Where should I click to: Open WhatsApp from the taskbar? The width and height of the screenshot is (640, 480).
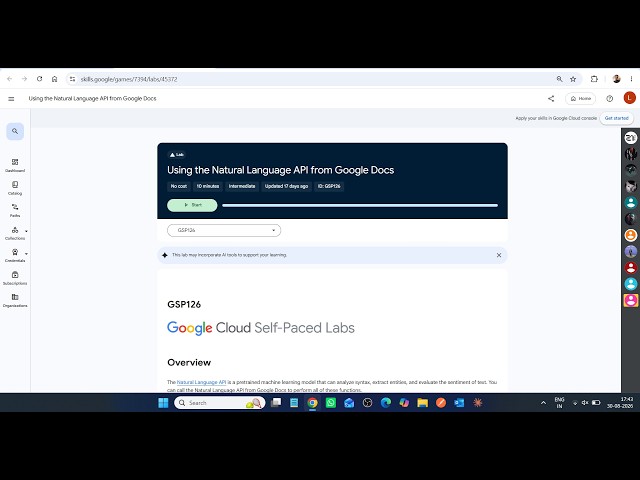point(331,403)
